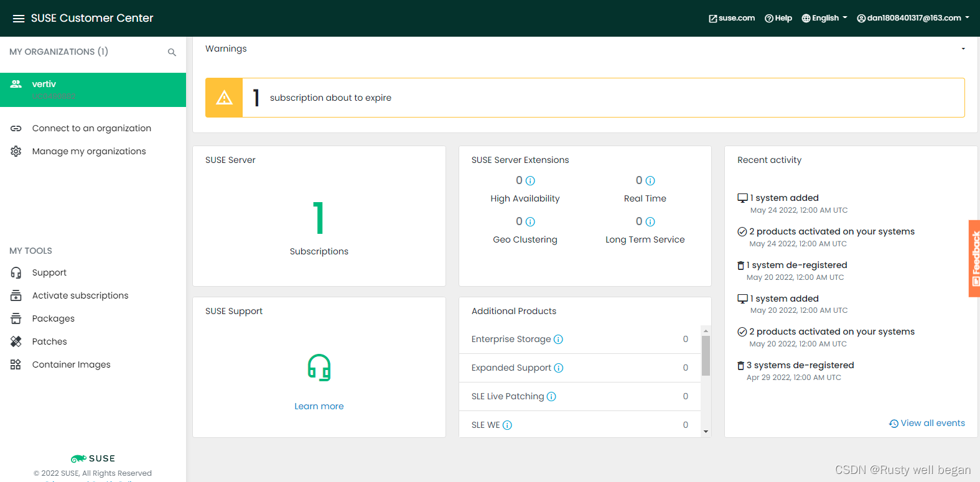
Task: Click '2 products activated' May 20 entry
Action: pos(832,331)
